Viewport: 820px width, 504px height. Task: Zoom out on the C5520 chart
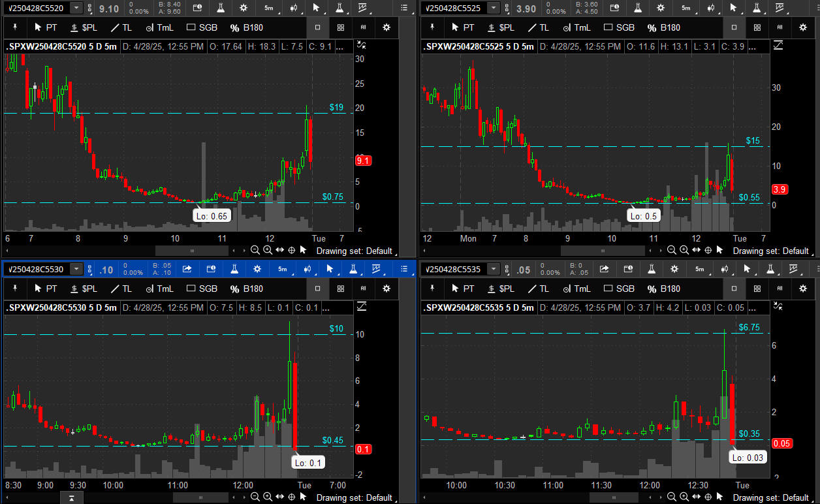[255, 250]
